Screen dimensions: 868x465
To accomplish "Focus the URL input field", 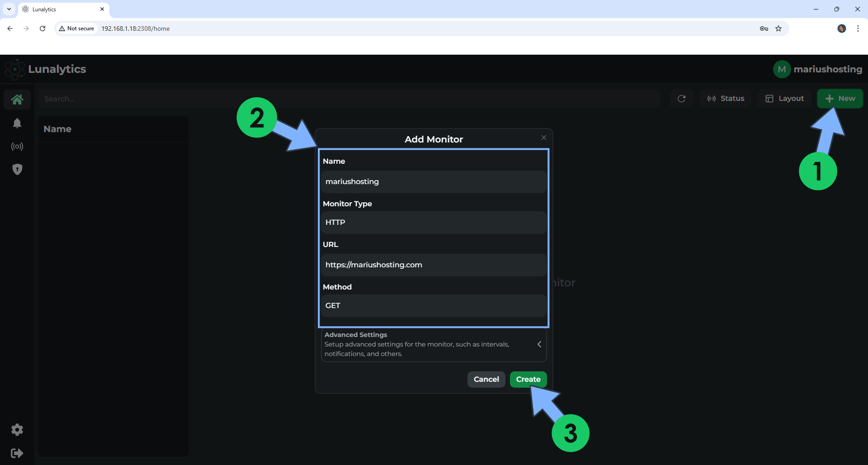I will [434, 265].
